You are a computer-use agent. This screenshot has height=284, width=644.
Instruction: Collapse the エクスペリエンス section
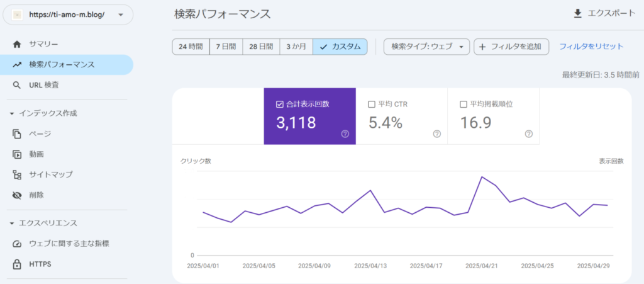point(12,223)
